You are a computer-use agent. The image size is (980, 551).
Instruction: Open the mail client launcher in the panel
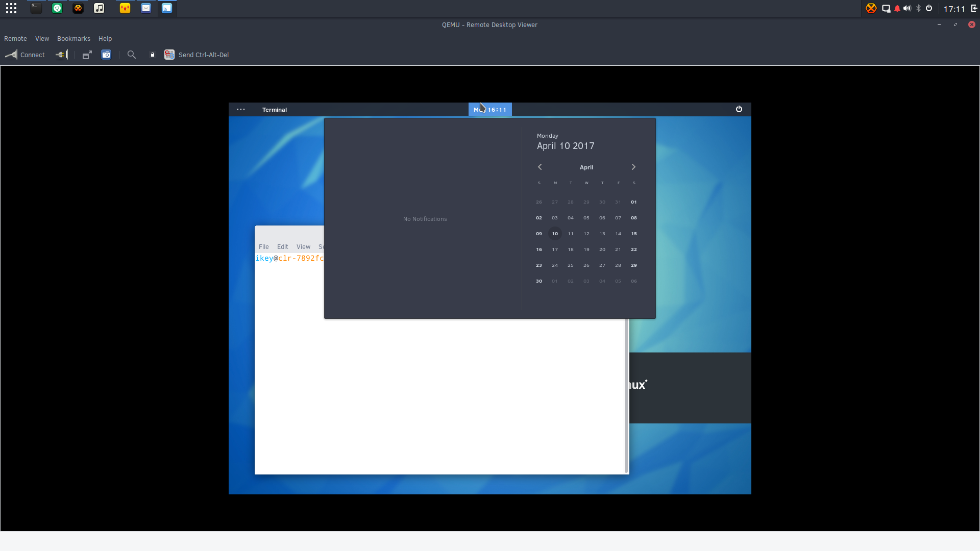(146, 8)
